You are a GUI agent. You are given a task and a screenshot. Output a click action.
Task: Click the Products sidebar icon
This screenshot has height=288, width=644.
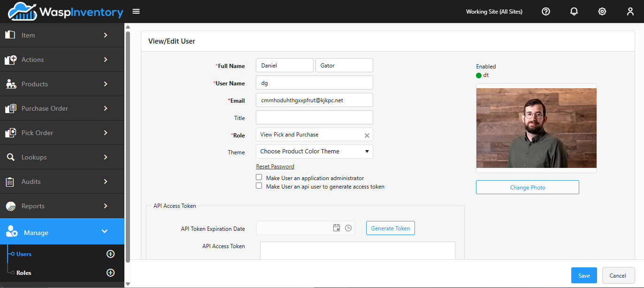11,84
